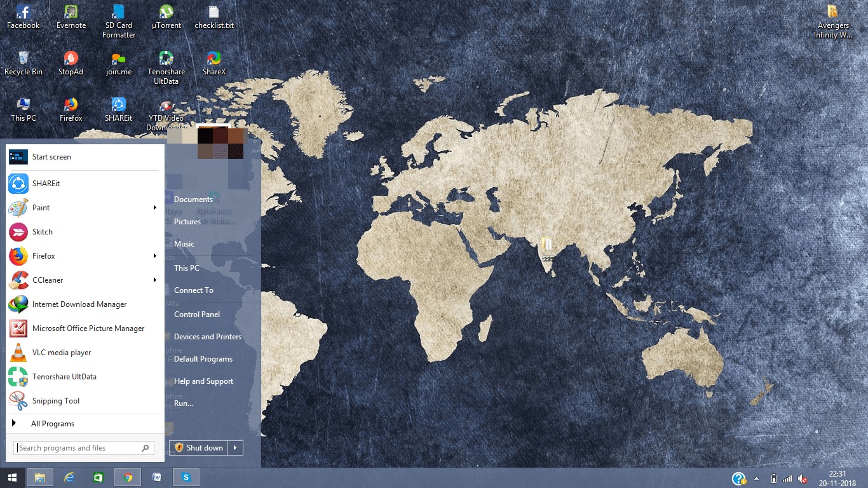The width and height of the screenshot is (868, 488).
Task: Open Pictures from Start menu
Action: click(x=187, y=222)
